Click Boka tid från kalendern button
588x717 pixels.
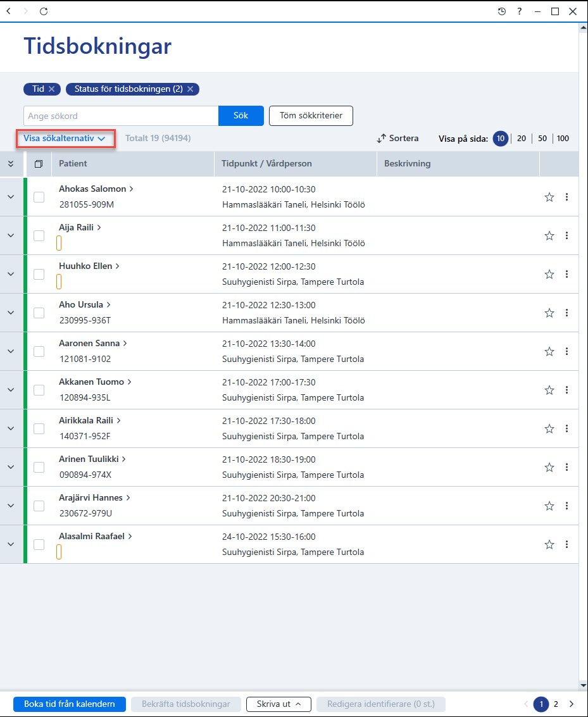70,704
